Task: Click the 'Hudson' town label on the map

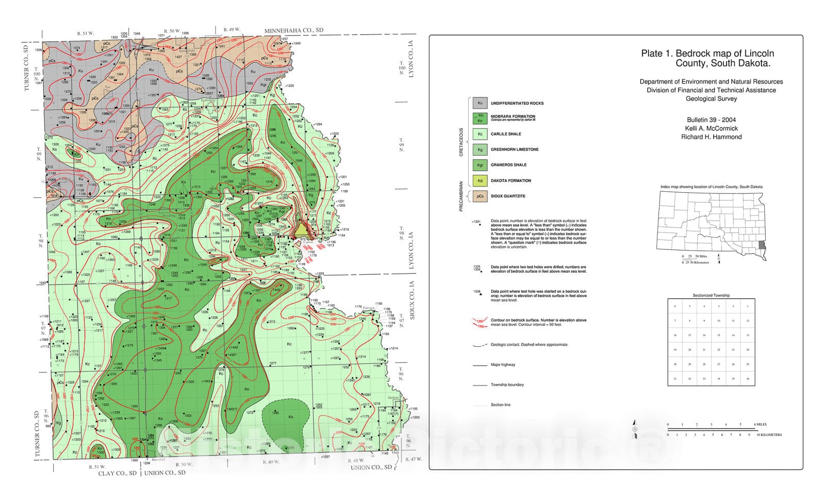Action: tap(394, 398)
